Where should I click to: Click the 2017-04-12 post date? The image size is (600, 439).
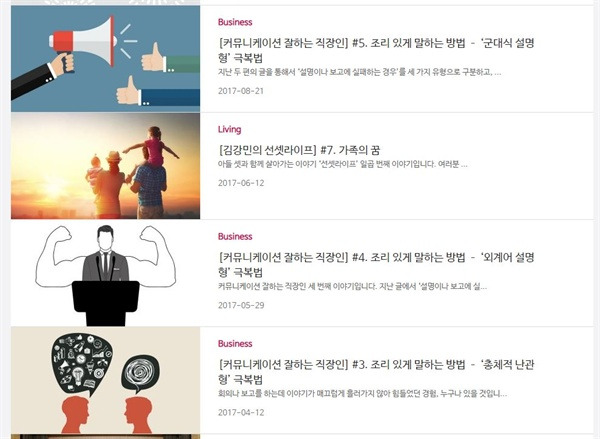click(241, 413)
